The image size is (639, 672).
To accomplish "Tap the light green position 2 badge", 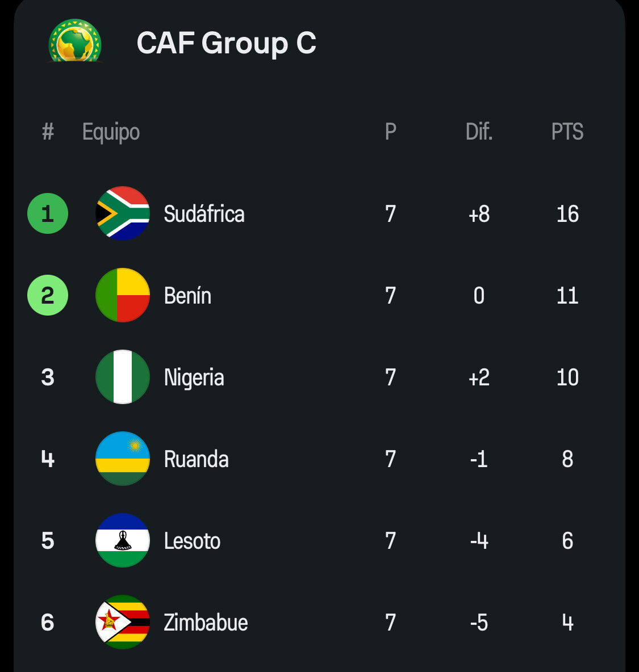I will [x=48, y=295].
